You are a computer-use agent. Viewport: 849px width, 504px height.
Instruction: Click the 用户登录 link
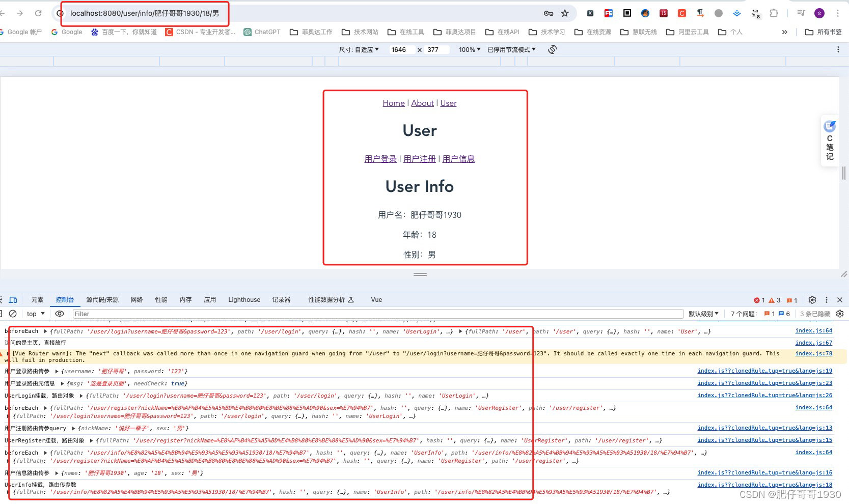380,159
